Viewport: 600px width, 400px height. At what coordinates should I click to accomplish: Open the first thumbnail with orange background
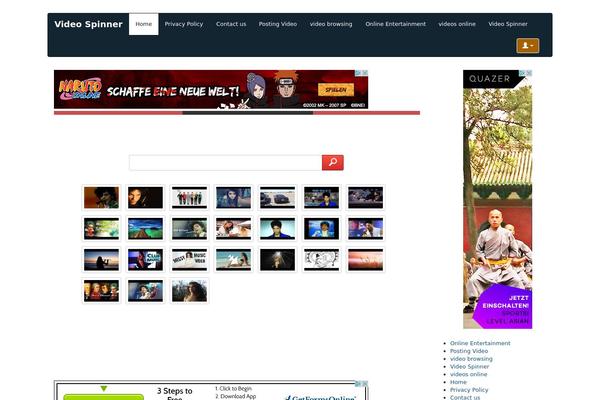pos(101,198)
